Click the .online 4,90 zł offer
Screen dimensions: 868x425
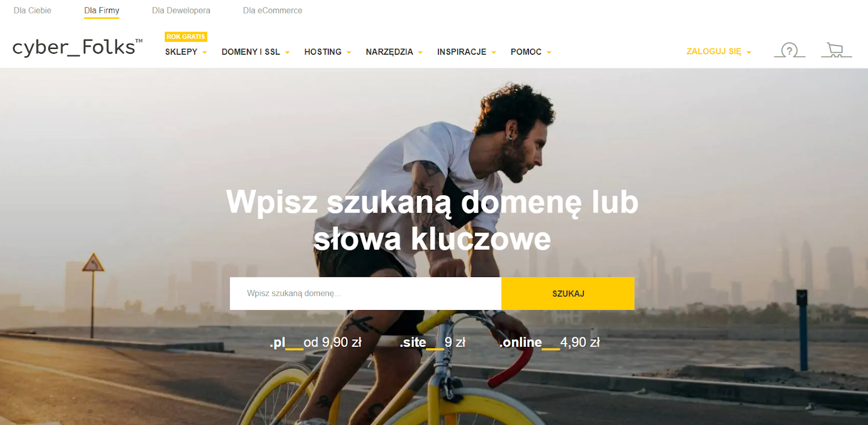550,343
